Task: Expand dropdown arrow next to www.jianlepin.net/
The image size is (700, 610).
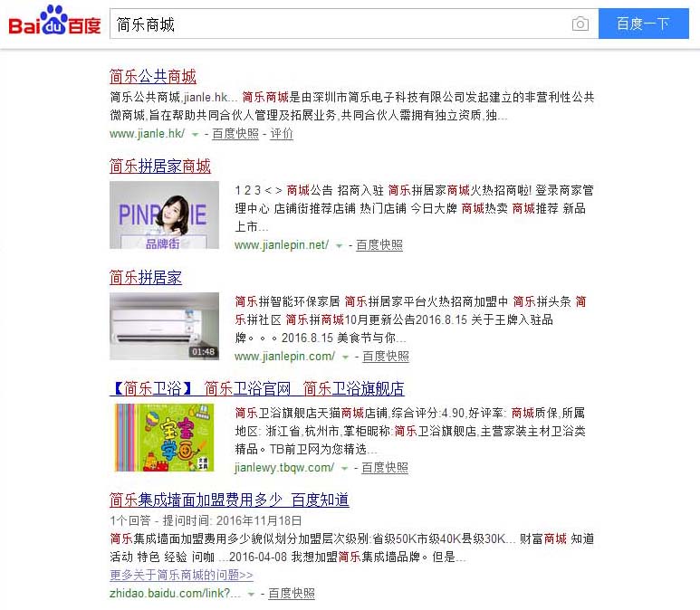Action: (339, 245)
